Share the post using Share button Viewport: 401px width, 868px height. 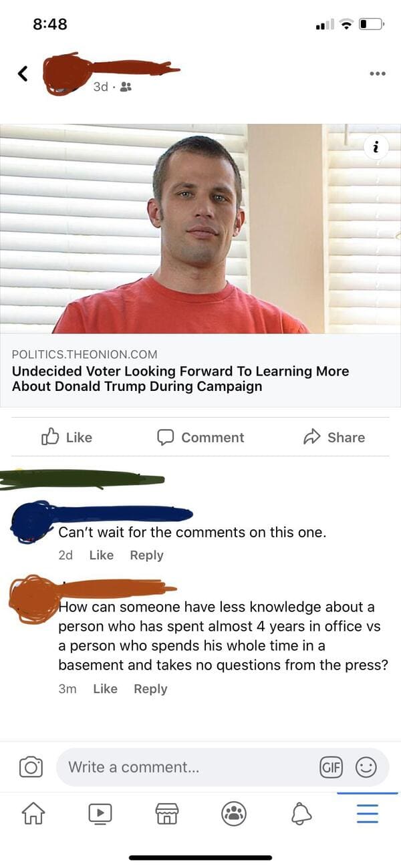334,437
